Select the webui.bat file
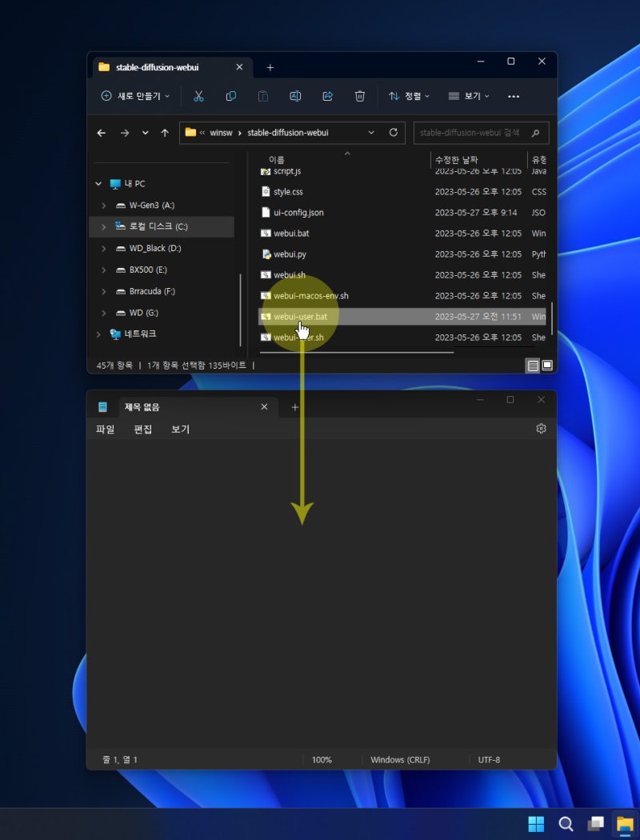 [x=291, y=234]
